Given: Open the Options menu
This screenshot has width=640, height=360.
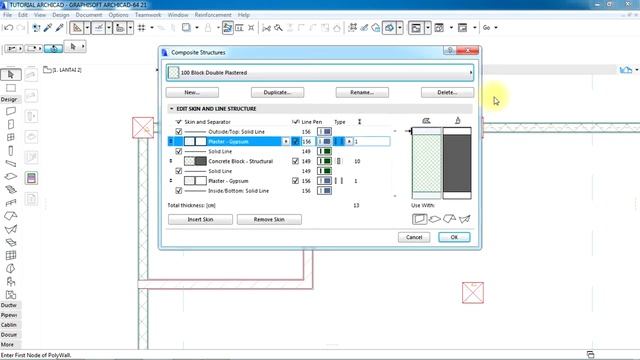Looking at the screenshot, I should (118, 15).
